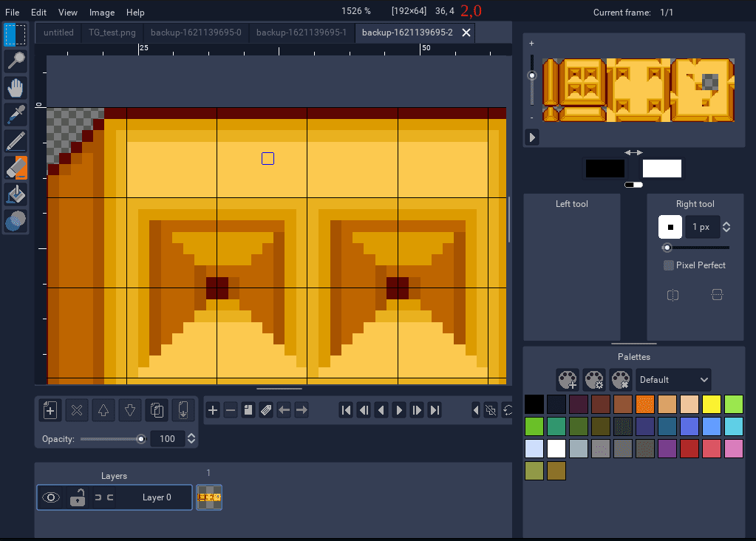Move the frame to the left
The height and width of the screenshot is (541, 756).
point(284,410)
